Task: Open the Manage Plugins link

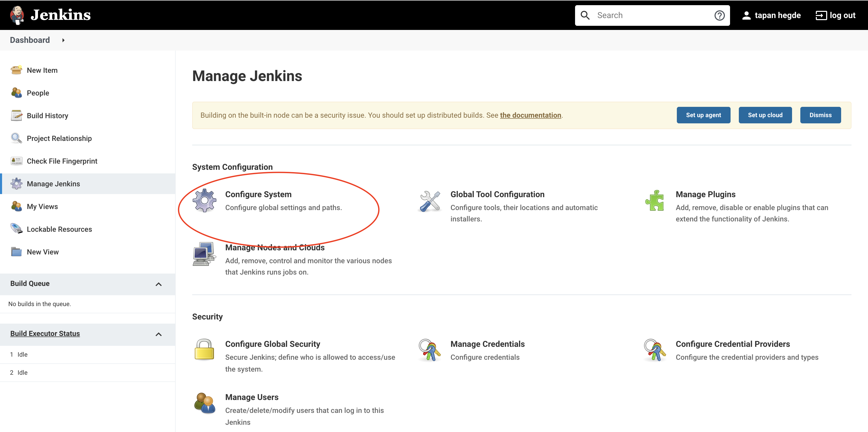Action: (x=705, y=194)
